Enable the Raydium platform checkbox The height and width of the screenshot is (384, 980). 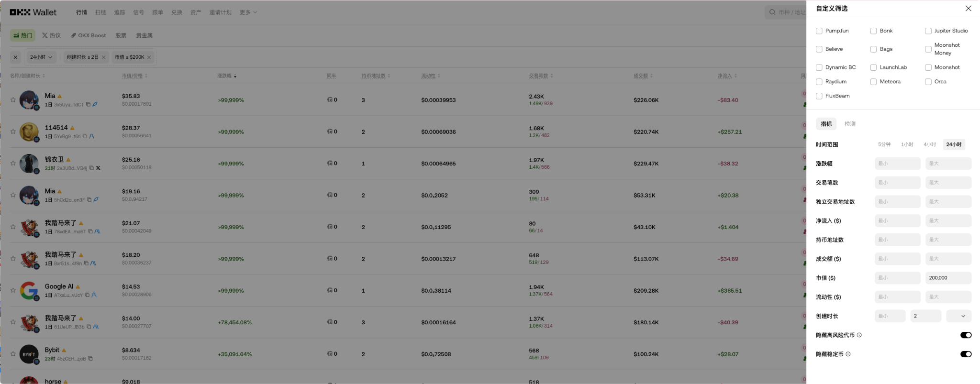[x=819, y=82]
